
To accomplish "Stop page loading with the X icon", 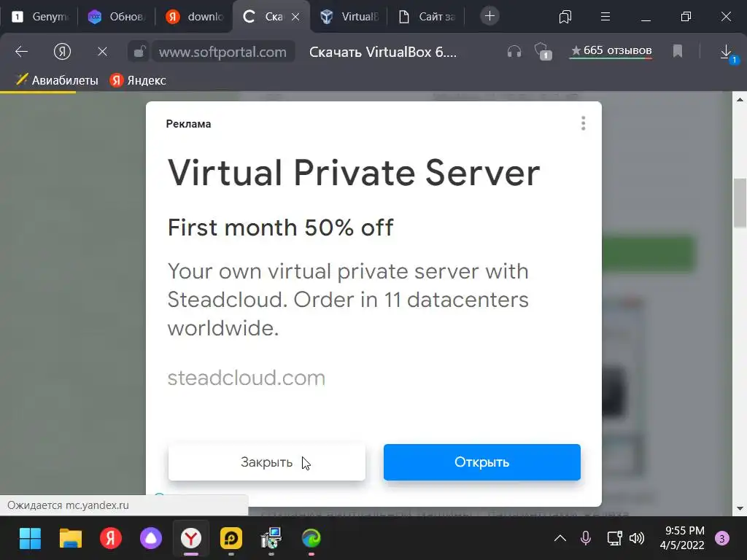I will coord(102,52).
